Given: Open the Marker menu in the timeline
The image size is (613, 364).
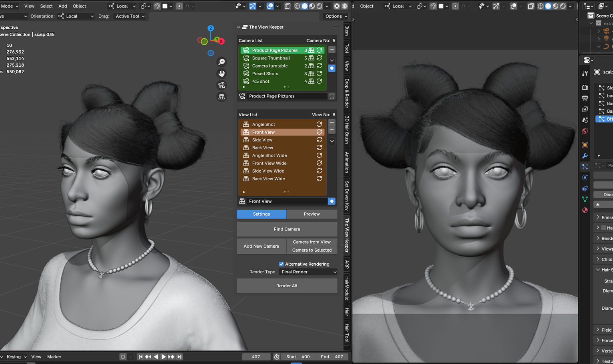Looking at the screenshot, I should point(54,357).
